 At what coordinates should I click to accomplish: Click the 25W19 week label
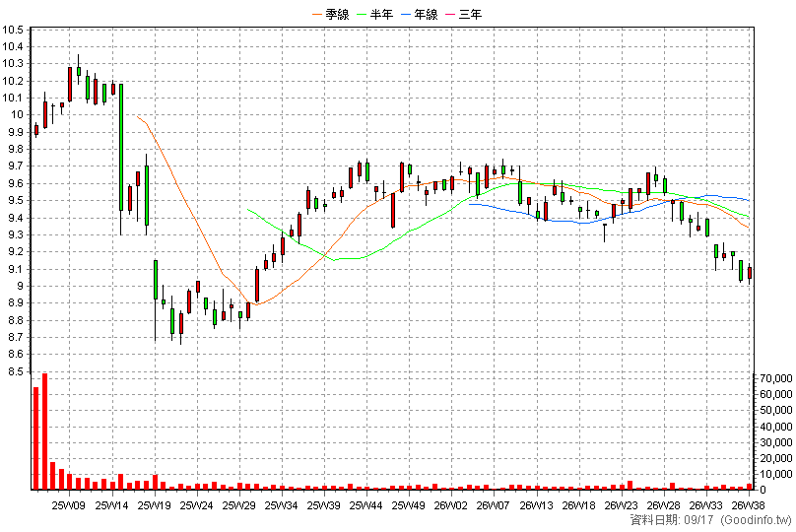point(154,505)
